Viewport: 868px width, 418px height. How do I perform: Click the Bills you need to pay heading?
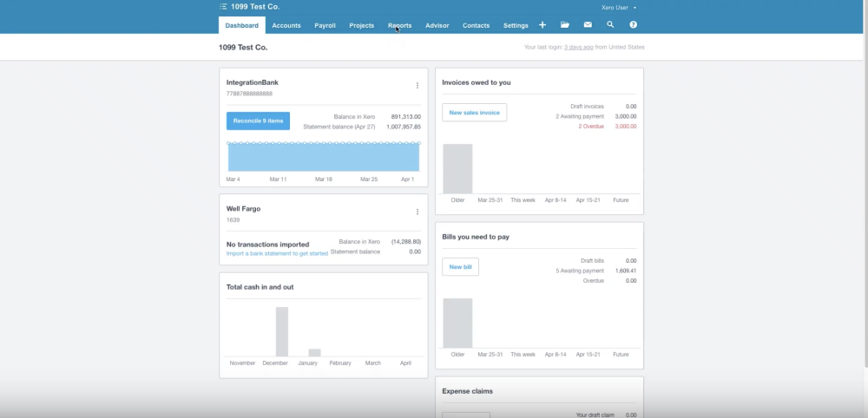(x=476, y=237)
